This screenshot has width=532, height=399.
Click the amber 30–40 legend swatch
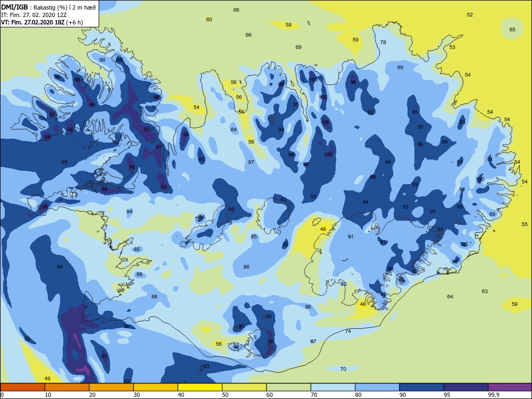coord(156,387)
